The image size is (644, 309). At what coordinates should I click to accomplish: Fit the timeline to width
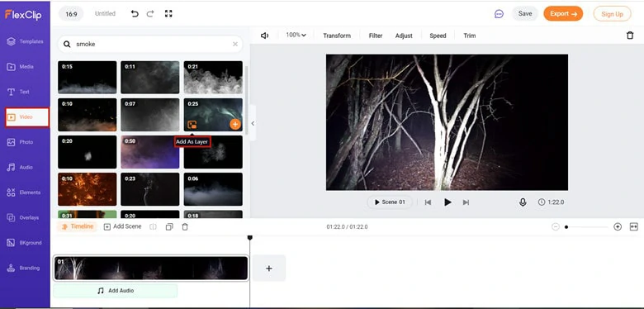tap(634, 227)
